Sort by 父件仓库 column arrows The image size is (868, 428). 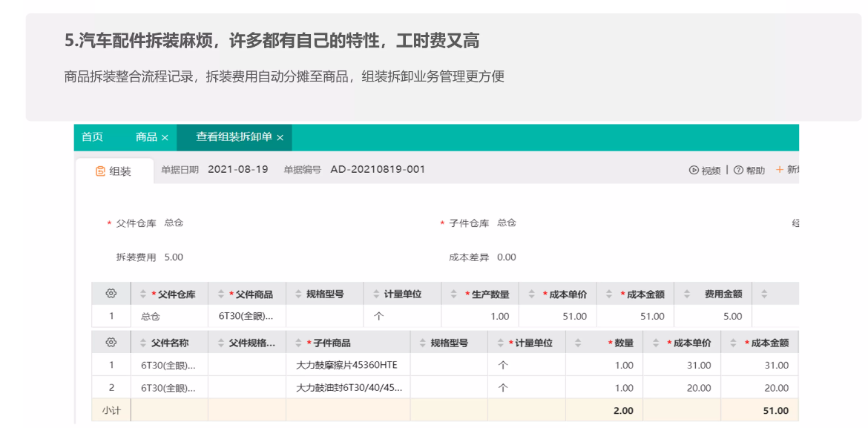[143, 294]
